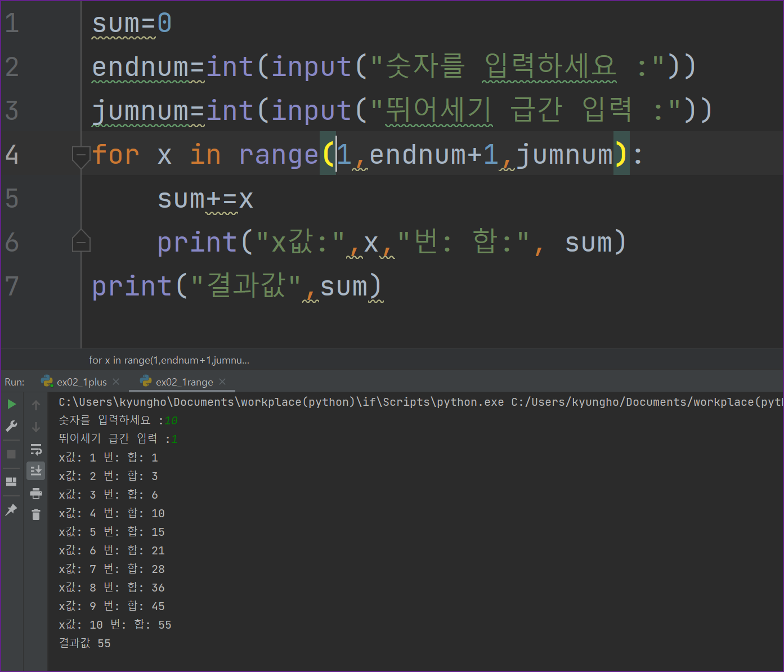Place cursor on 'sum=0' code line
The image size is (784, 672).
132,24
